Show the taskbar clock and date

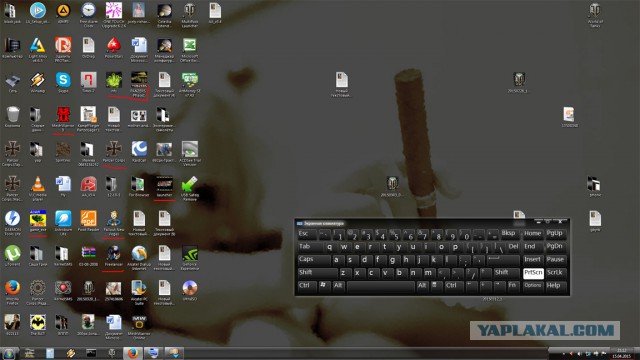pos(622,353)
